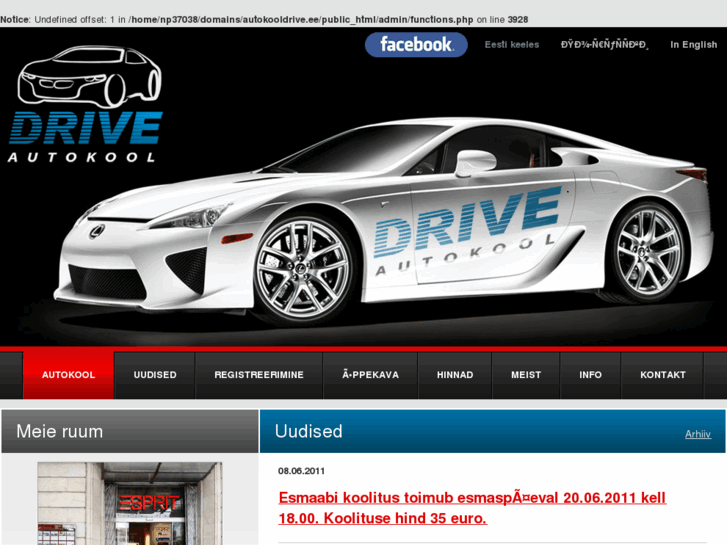
Task: Open the Arhiiv news archive link
Action: pyautogui.click(x=698, y=434)
